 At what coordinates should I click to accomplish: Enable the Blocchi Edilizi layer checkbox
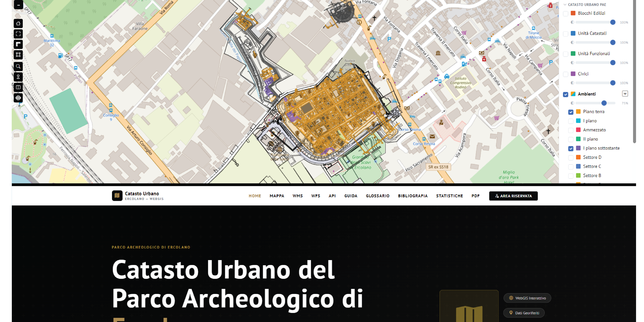(565, 13)
